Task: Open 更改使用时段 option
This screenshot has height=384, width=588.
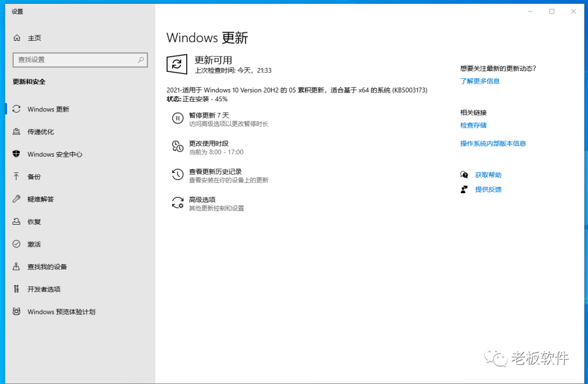Action: tap(209, 144)
